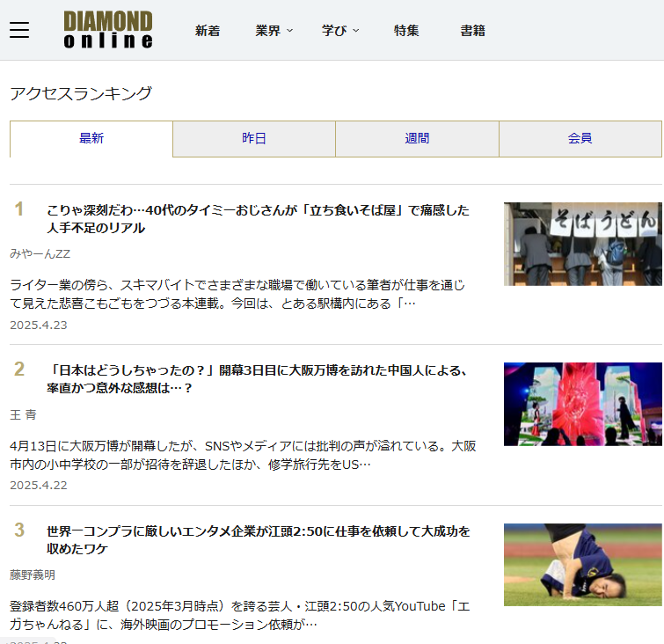Open the 書籍 nav item
The height and width of the screenshot is (644, 664).
coord(472,31)
